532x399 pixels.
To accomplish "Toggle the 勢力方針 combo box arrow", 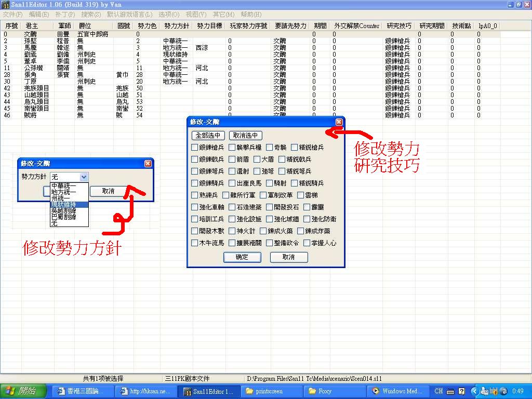I will pyautogui.click(x=85, y=177).
